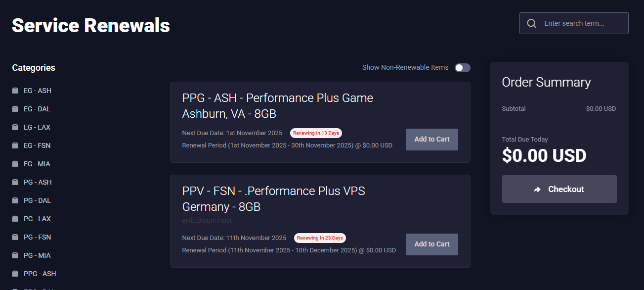Click the PG - FSN category icon
644x290 pixels.
[x=15, y=237]
